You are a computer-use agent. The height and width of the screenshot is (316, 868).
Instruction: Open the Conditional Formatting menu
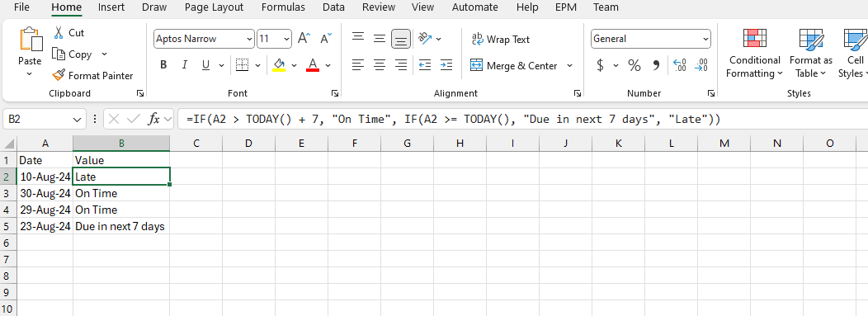pos(754,53)
